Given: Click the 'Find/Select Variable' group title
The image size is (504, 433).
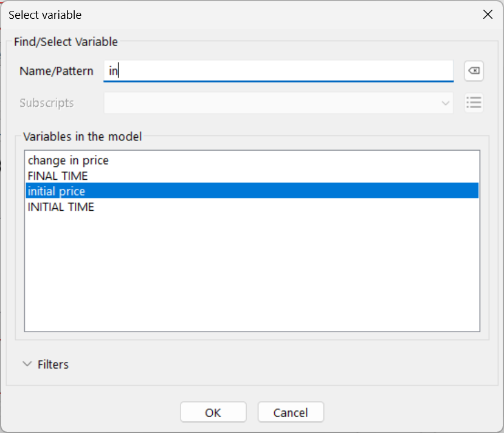Looking at the screenshot, I should point(66,42).
